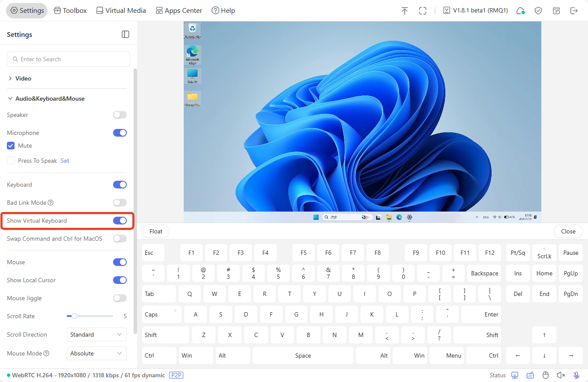Click the pin-to-top arrow icon in header
Image resolution: width=588 pixels, height=382 pixels.
click(404, 11)
